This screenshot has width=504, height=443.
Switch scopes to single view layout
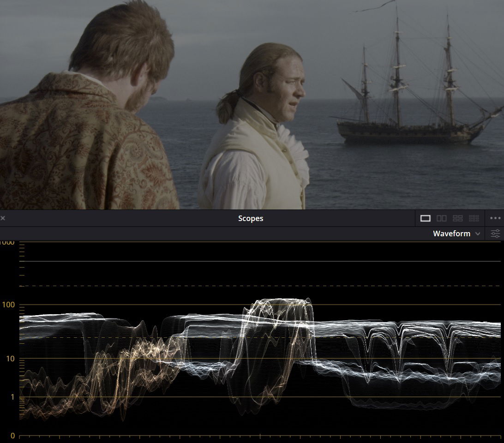coord(425,219)
